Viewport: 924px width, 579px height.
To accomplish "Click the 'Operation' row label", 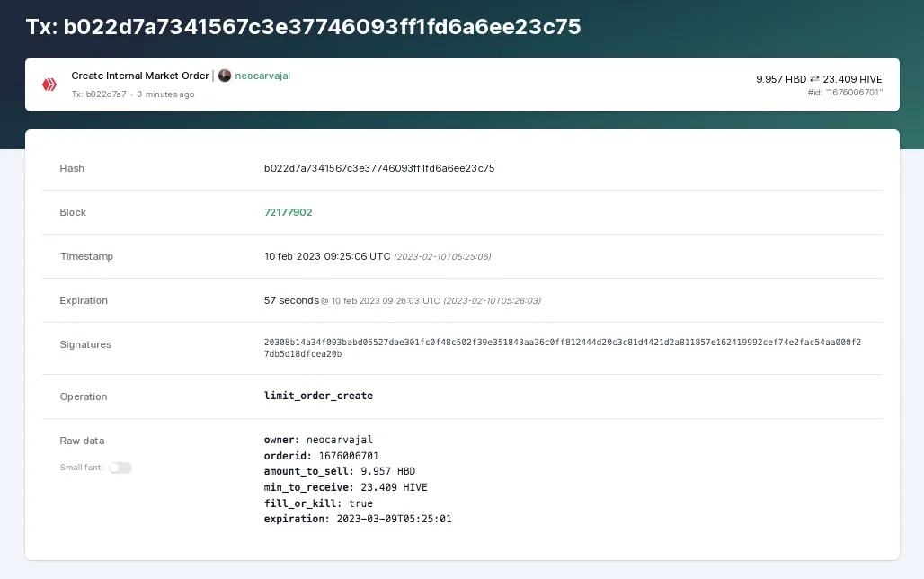I will [x=84, y=396].
